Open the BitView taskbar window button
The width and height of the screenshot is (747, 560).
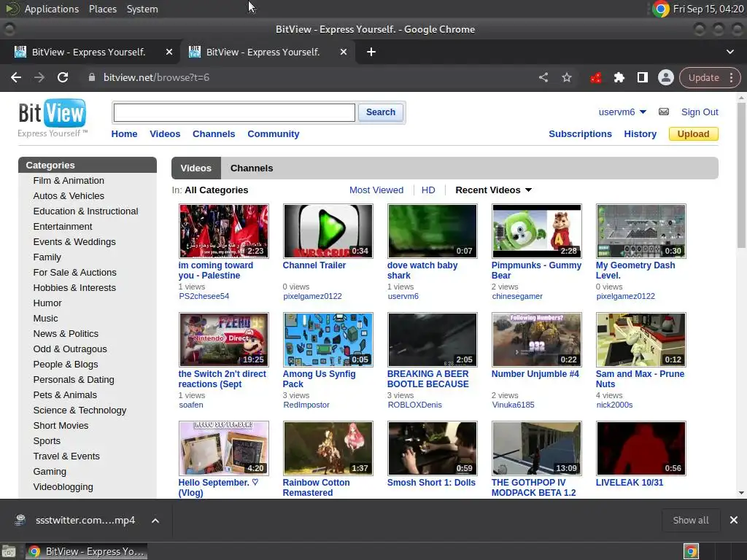tap(86, 551)
